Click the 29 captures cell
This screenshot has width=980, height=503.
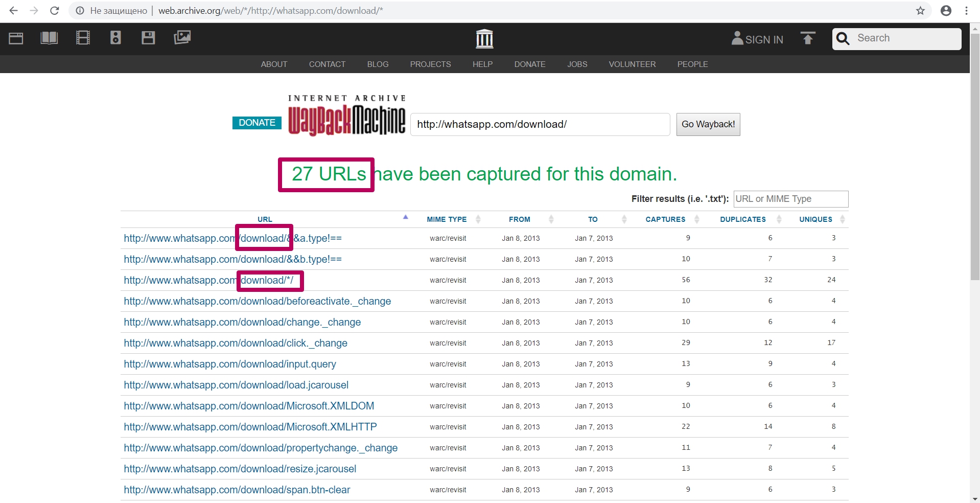coord(686,342)
